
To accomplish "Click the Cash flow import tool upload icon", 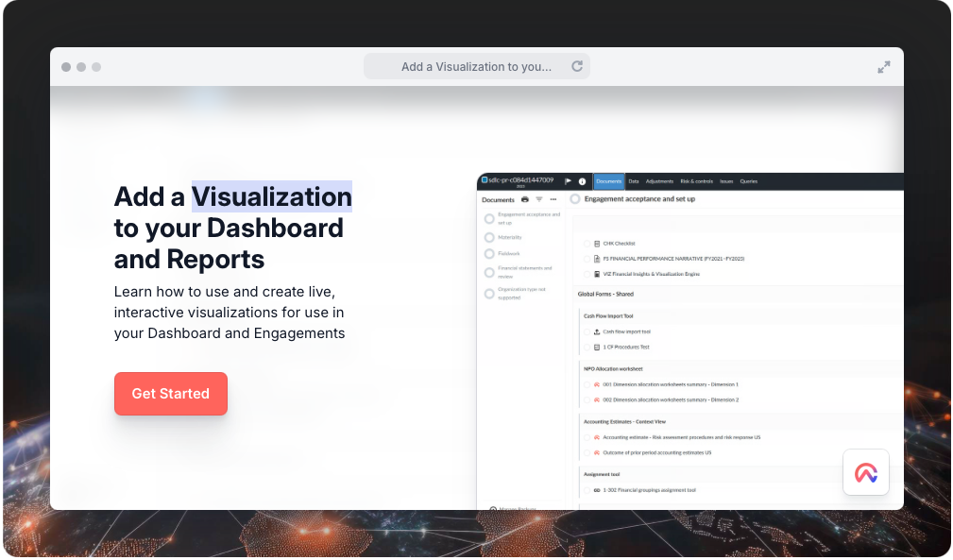I will [x=597, y=332].
